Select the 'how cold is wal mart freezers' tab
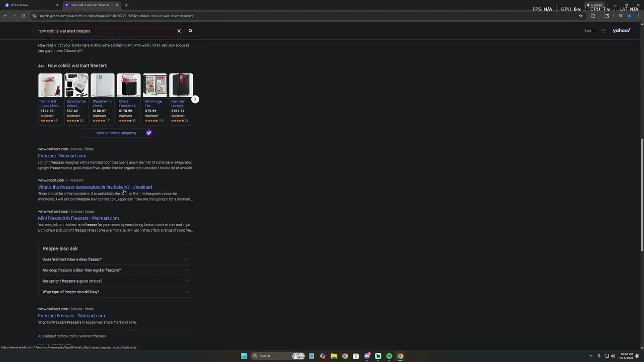This screenshot has height=362, width=644. tap(92, 5)
